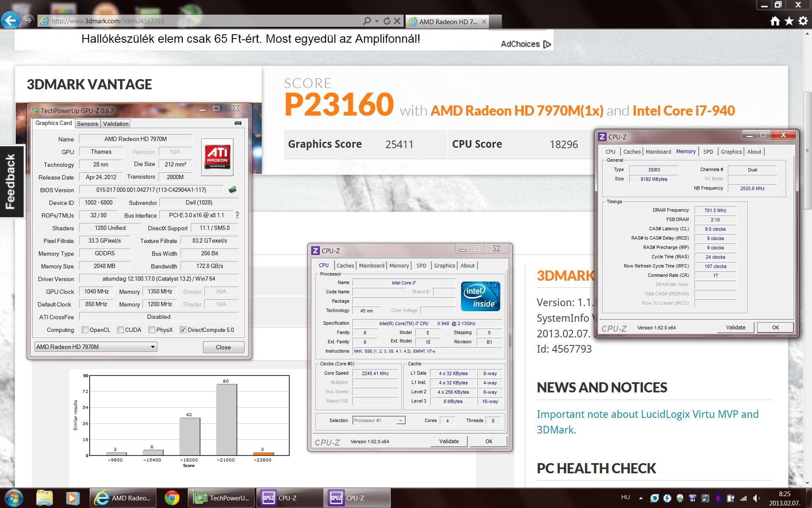812x508 pixels.
Task: Click BIOS save chip icon
Action: 232,190
